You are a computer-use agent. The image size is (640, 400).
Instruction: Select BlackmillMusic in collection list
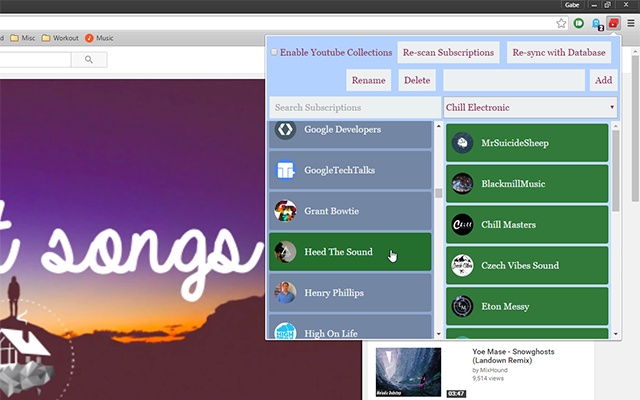click(513, 184)
